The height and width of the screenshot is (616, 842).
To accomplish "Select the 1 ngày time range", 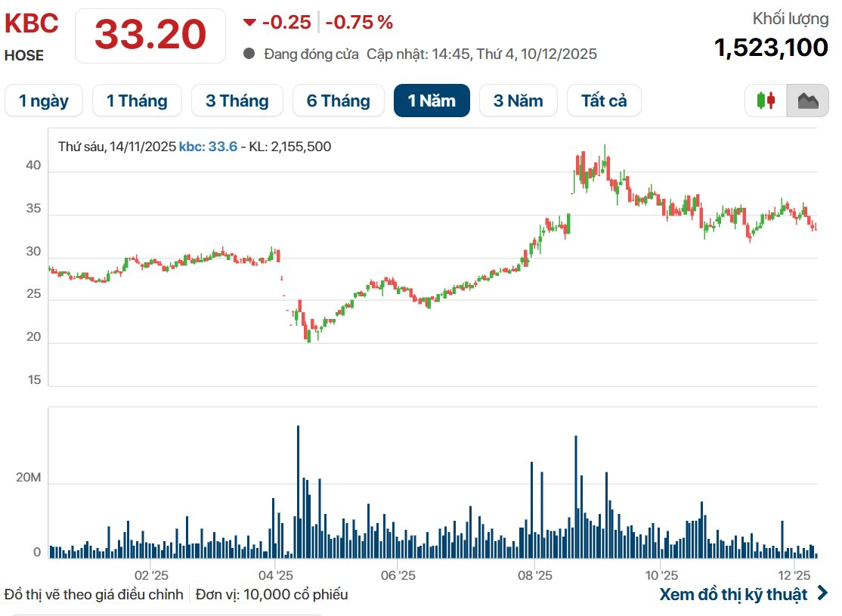I will (44, 101).
